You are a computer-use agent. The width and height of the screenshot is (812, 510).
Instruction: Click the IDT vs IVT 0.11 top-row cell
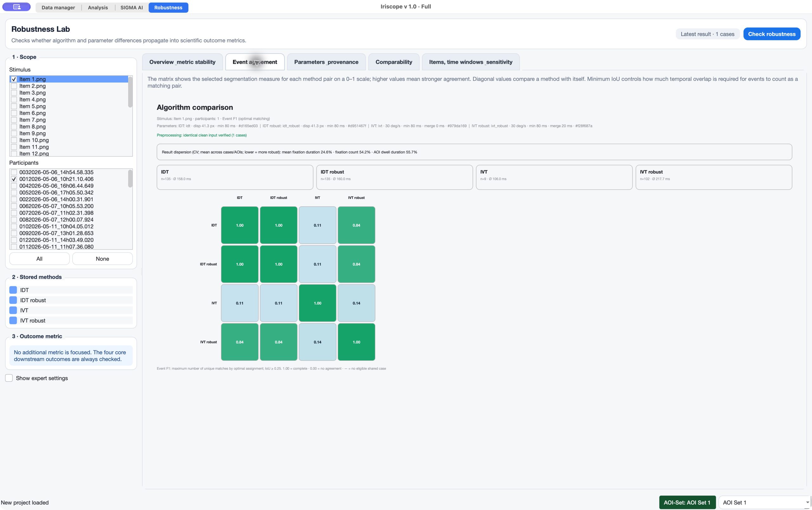[318, 225]
